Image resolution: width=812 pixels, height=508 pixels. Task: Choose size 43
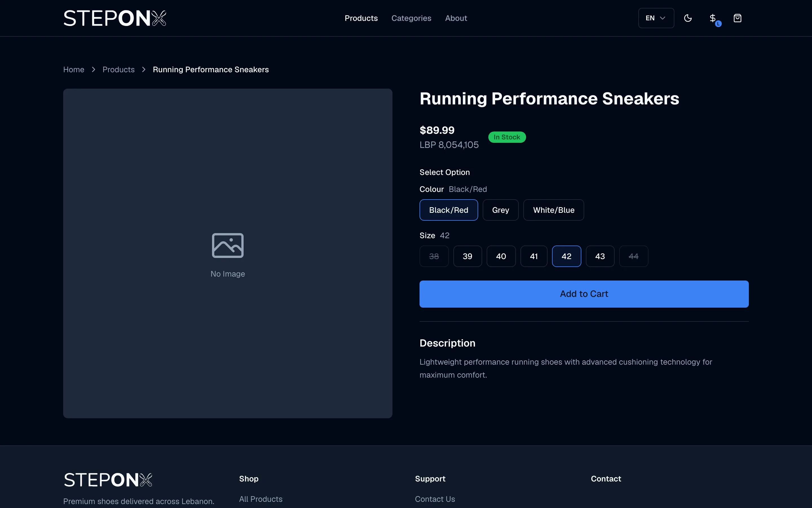tap(600, 256)
